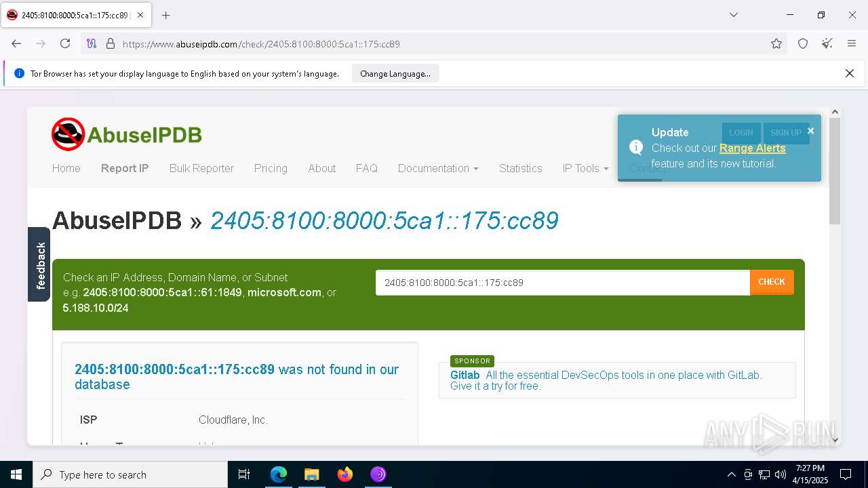Click the Update info icon
Viewport: 868px width, 488px height.
click(x=636, y=147)
